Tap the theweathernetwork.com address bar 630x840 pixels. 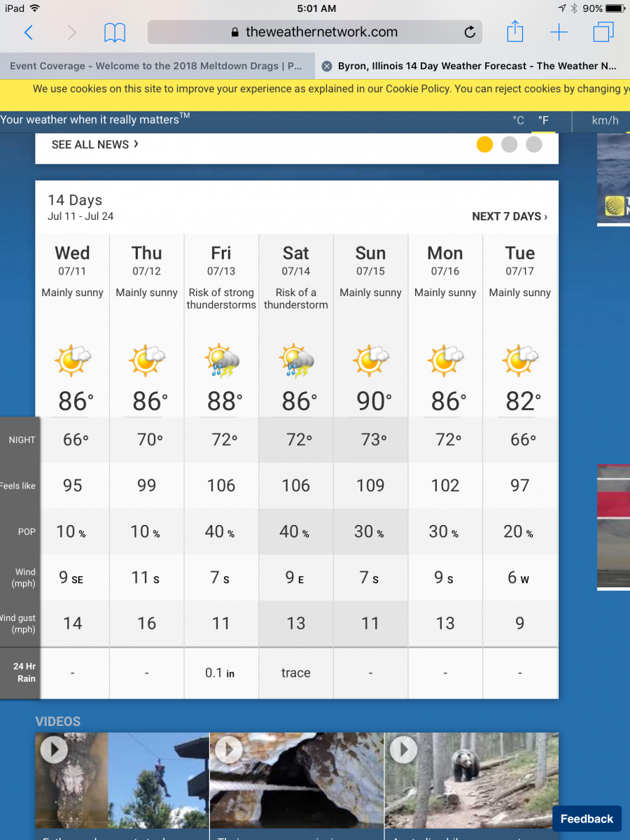(314, 32)
